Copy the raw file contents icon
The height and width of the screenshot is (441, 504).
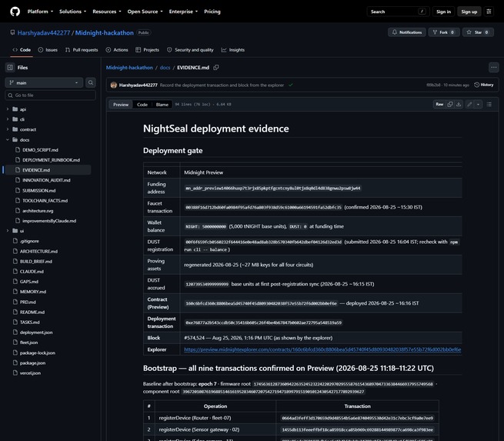[x=450, y=104]
